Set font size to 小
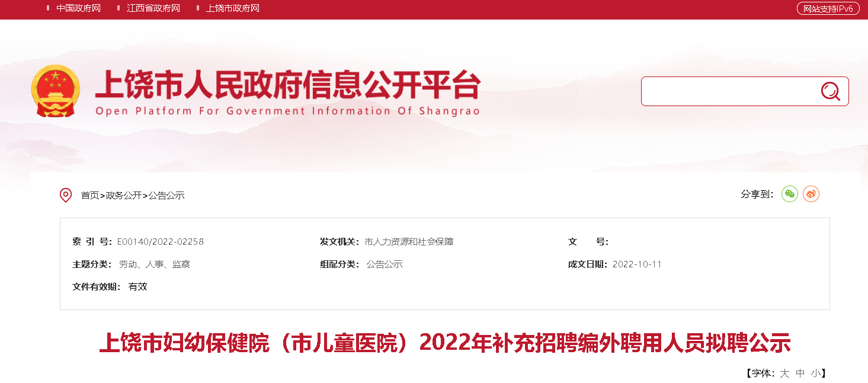This screenshot has height=383, width=868. (x=816, y=373)
